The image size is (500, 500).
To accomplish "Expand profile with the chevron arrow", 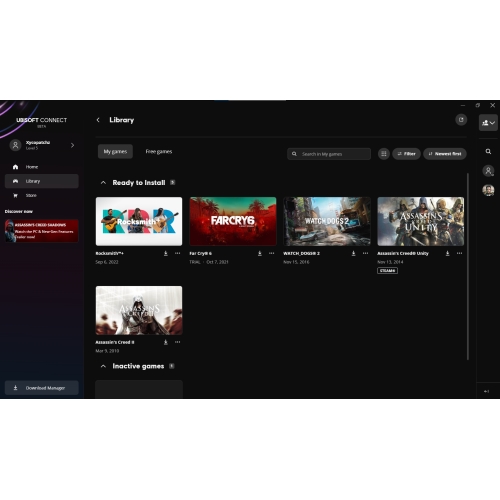I will click(x=72, y=145).
